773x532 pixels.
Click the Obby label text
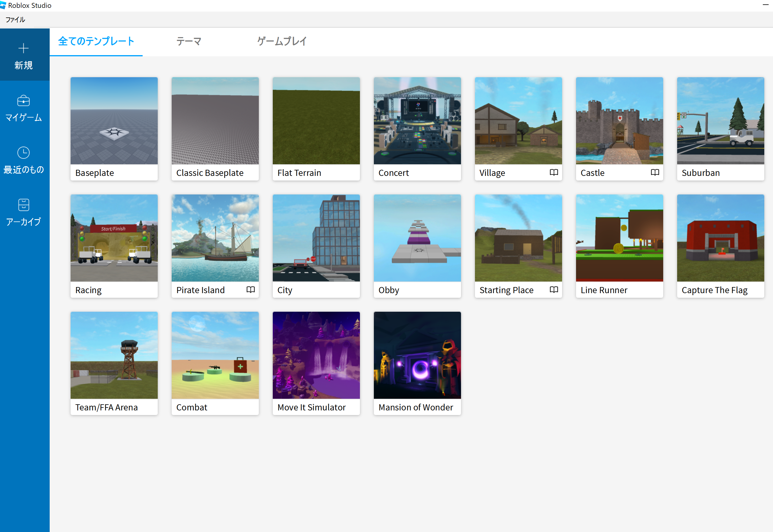(x=389, y=290)
